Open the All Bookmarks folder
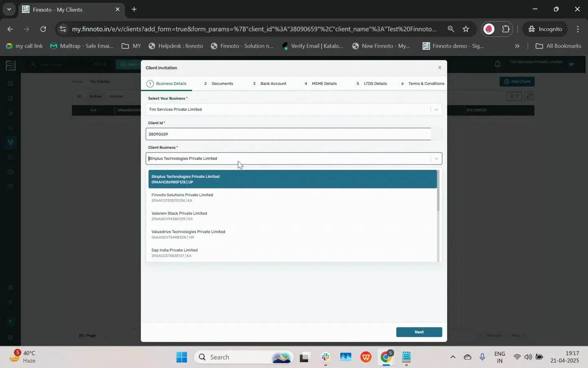The height and width of the screenshot is (368, 588). (x=558, y=46)
